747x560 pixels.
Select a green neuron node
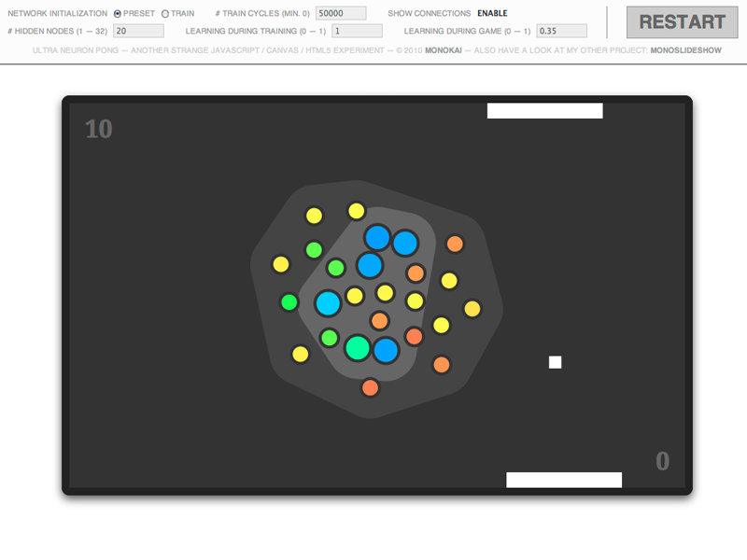pyautogui.click(x=314, y=249)
